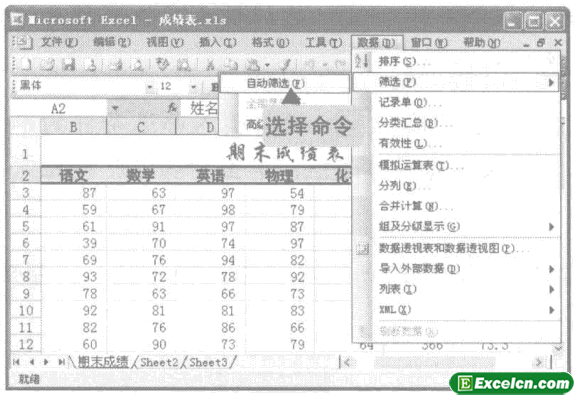Click the Print Preview toolbar icon
Image resolution: width=574 pixels, height=395 pixels.
tap(137, 65)
